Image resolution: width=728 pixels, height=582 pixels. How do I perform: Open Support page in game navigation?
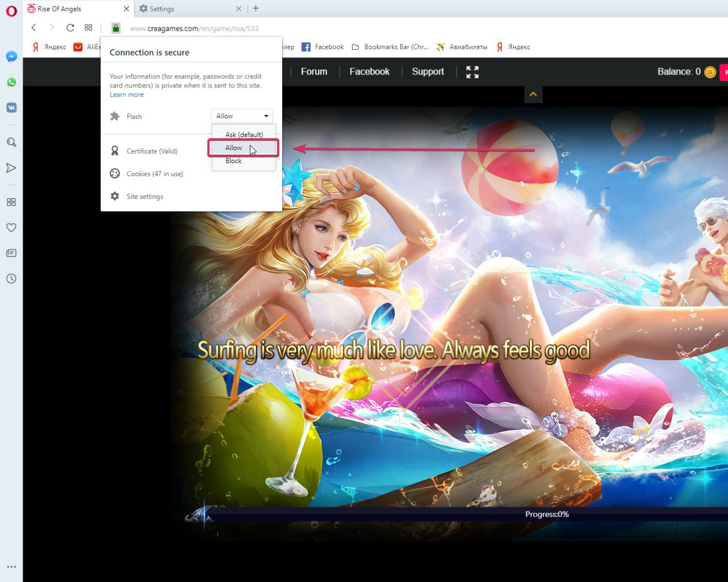tap(428, 72)
